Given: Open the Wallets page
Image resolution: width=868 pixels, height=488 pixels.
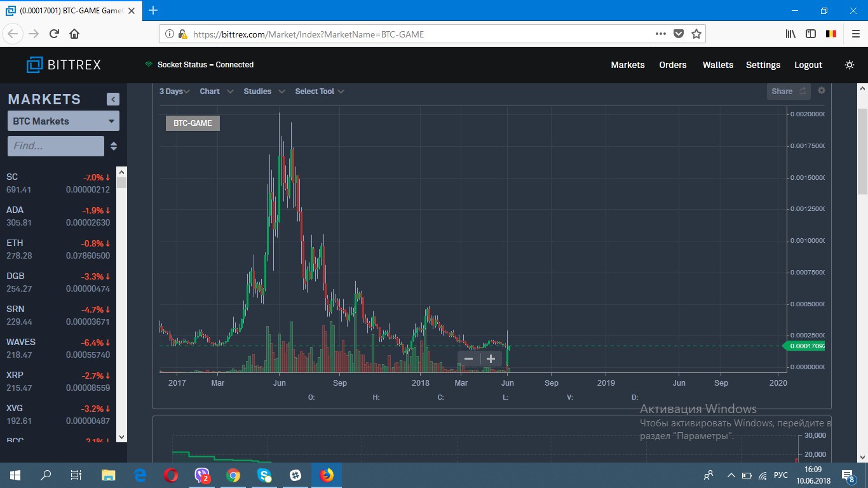Looking at the screenshot, I should [x=718, y=65].
